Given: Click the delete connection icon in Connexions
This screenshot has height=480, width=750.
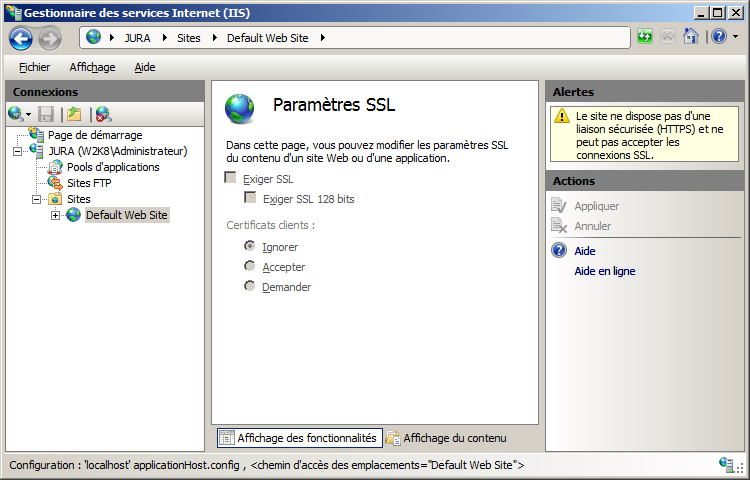Looking at the screenshot, I should point(103,114).
